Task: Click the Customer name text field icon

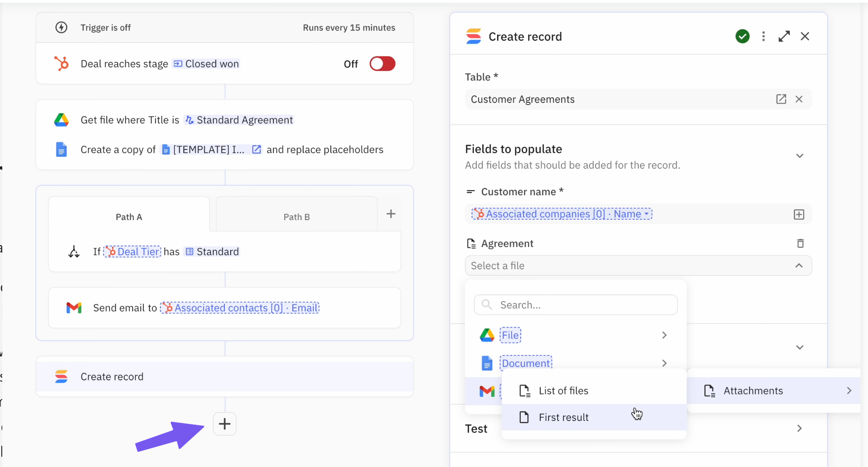Action: tap(470, 192)
